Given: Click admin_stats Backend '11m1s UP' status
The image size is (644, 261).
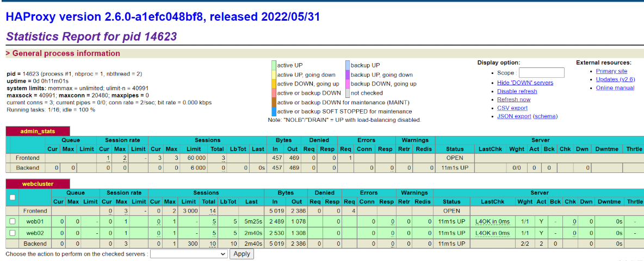Looking at the screenshot, I should 455,168.
